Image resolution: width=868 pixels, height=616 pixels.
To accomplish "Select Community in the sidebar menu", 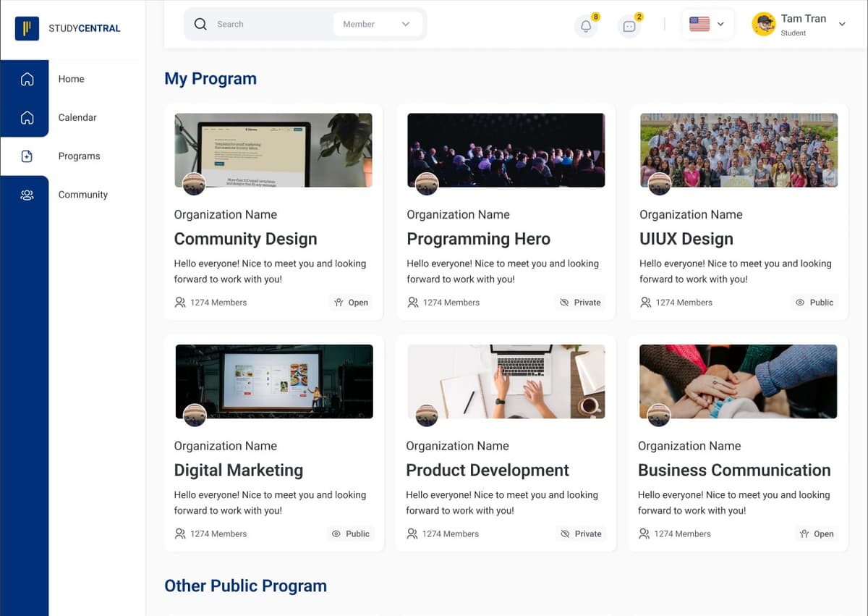I will (82, 195).
